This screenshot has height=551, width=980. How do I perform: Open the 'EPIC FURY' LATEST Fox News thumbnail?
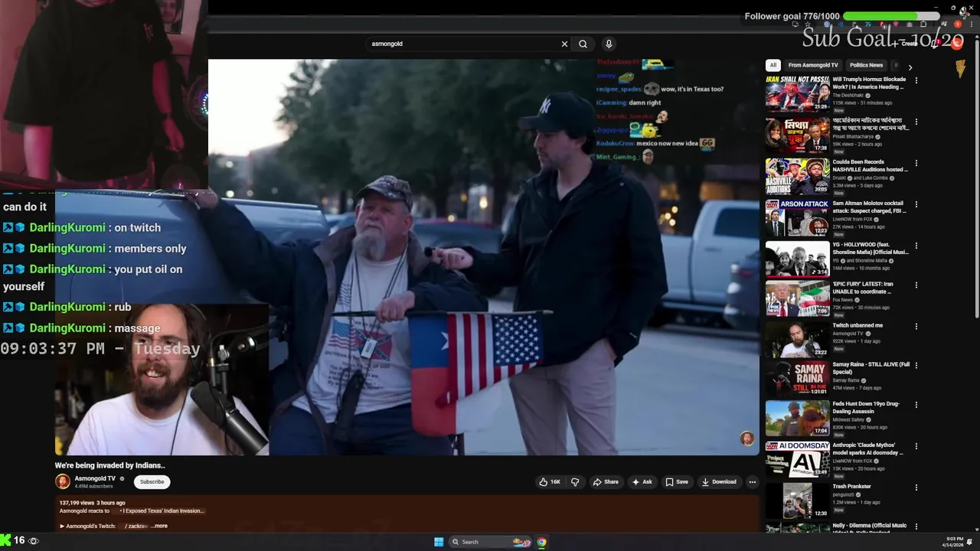point(797,298)
